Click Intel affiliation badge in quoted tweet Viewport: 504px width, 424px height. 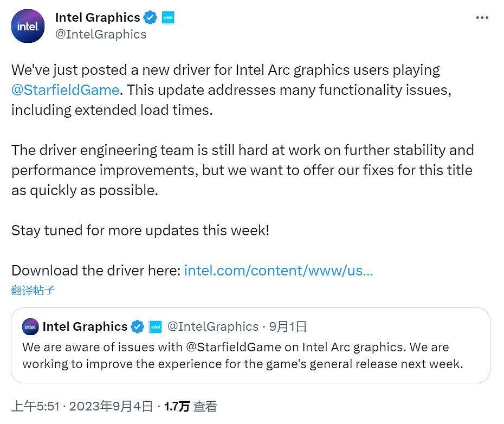(156, 326)
